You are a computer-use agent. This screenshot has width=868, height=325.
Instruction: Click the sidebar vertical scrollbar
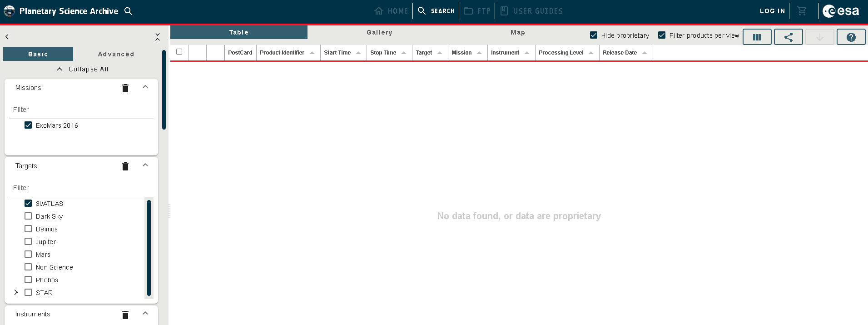point(164,90)
